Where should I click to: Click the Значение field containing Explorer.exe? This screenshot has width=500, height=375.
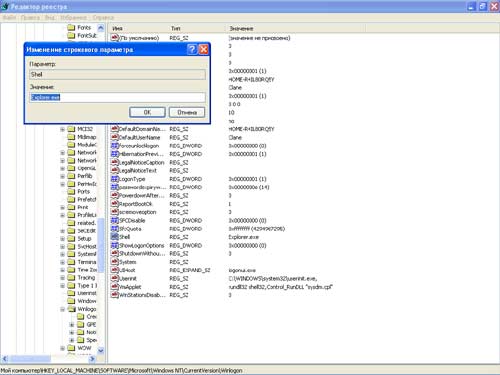pos(117,97)
